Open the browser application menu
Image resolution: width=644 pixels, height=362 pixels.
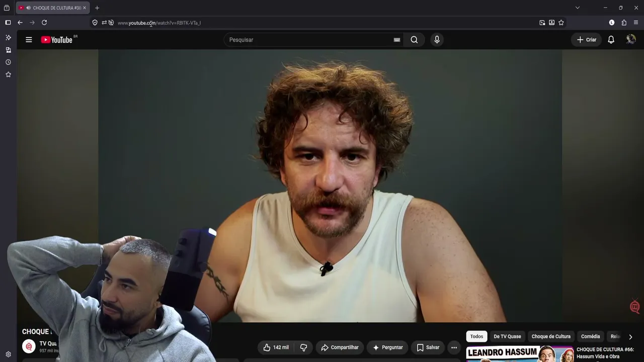click(636, 23)
